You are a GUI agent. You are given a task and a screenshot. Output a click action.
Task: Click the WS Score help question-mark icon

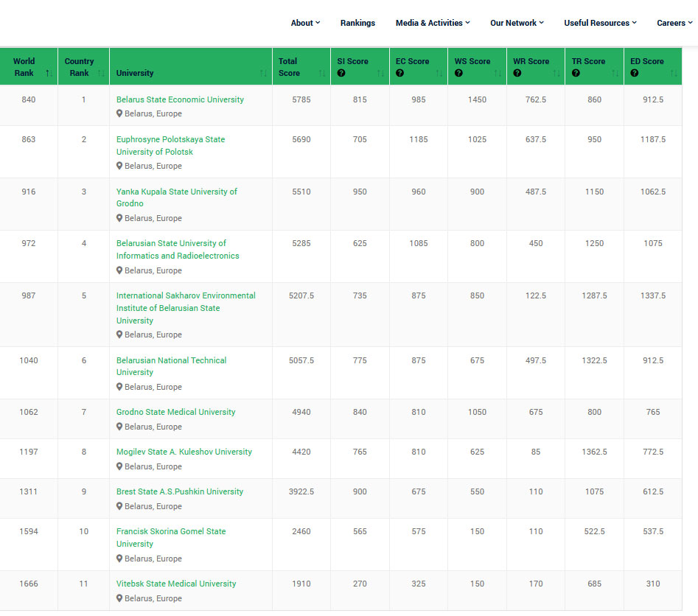458,74
